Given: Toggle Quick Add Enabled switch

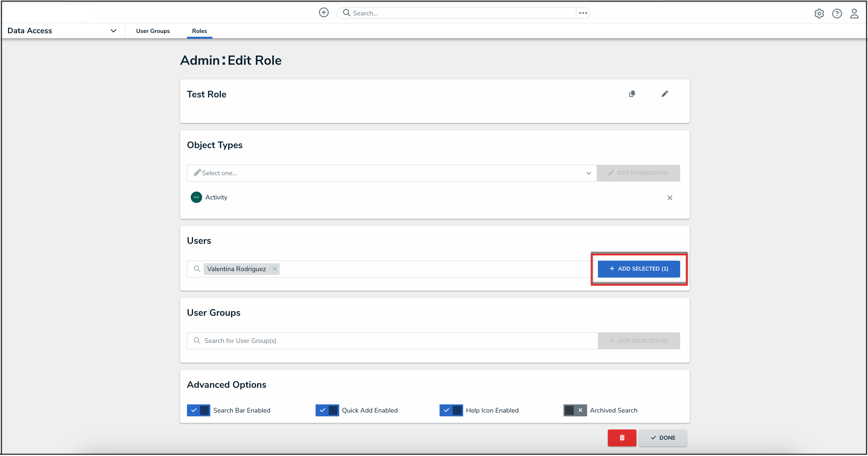Looking at the screenshot, I should [327, 410].
